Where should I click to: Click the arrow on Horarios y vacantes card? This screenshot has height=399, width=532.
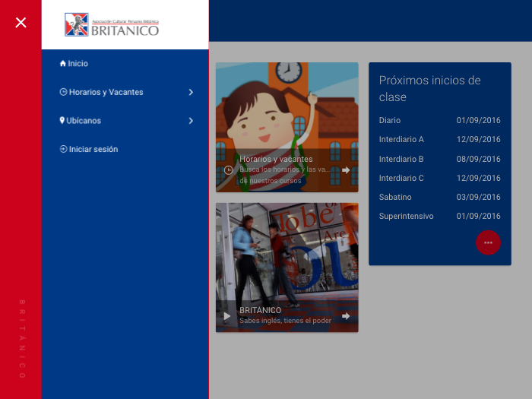tap(346, 170)
